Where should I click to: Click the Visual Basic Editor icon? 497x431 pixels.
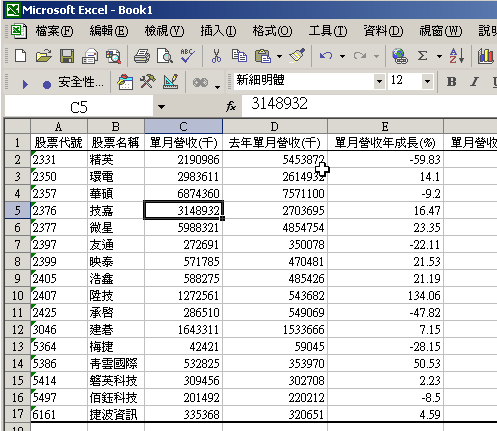(x=125, y=82)
